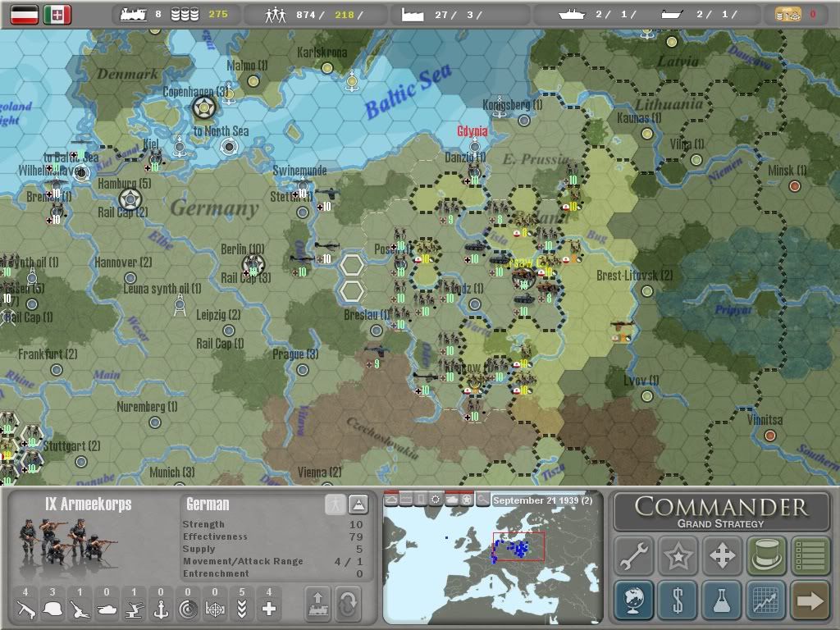The width and height of the screenshot is (840, 630).
Task: Click the Effectiveness 79 row
Action: [272, 536]
